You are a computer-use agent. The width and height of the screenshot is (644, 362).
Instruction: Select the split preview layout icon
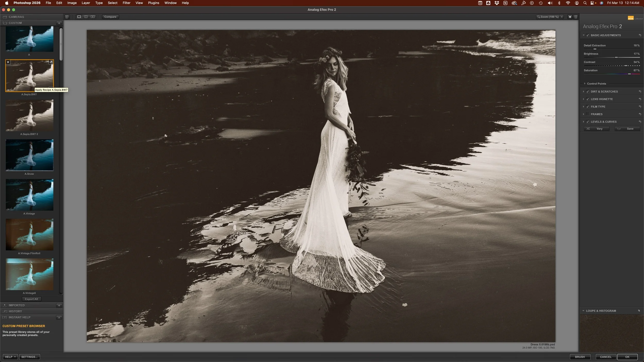[x=86, y=16]
